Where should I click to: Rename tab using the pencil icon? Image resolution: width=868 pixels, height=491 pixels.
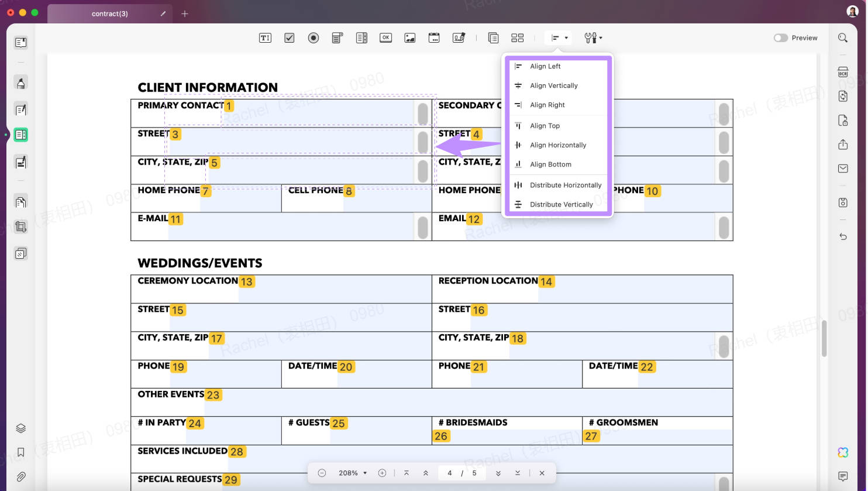tap(163, 13)
